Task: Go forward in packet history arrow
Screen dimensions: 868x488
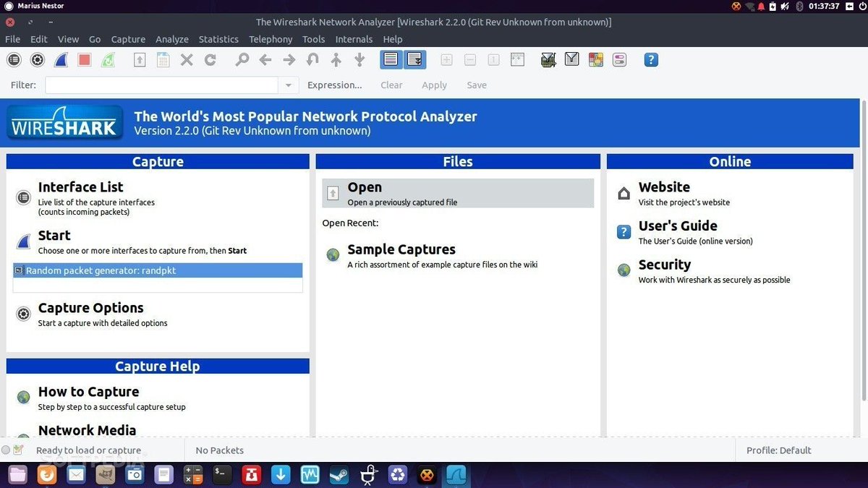Action: (x=289, y=60)
